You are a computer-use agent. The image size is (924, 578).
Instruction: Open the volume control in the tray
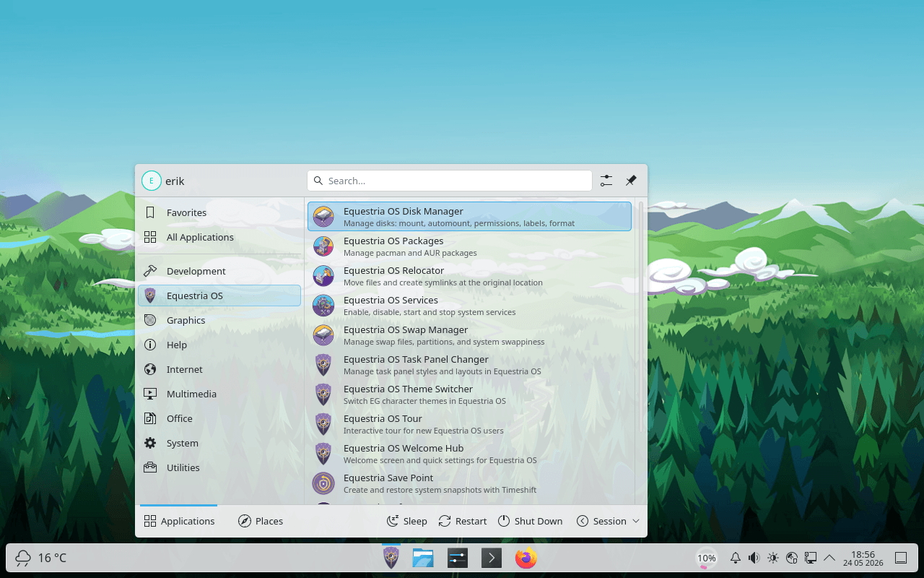754,558
